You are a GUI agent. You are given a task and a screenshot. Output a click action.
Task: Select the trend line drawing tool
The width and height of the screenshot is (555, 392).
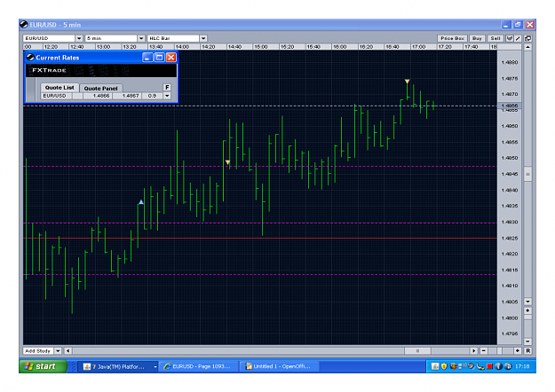518,38
